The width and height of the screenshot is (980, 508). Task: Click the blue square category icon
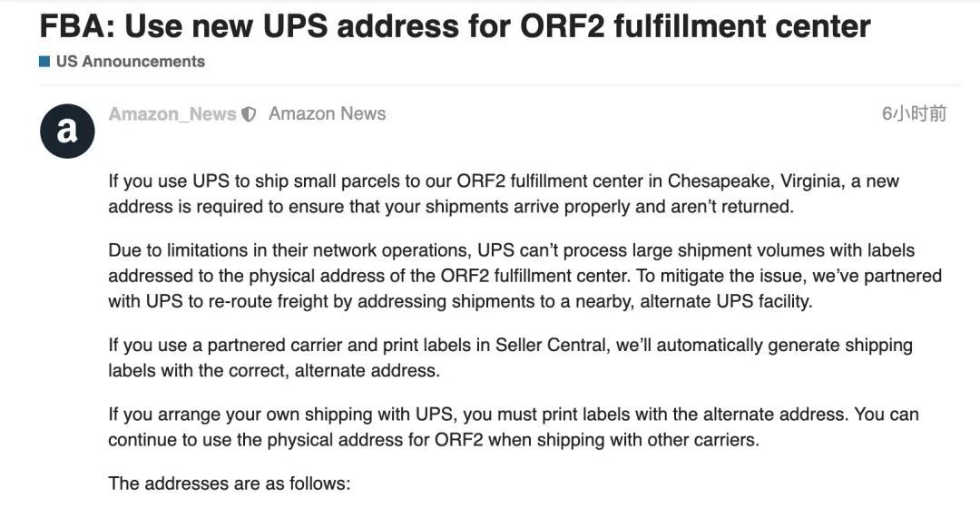pyautogui.click(x=44, y=62)
